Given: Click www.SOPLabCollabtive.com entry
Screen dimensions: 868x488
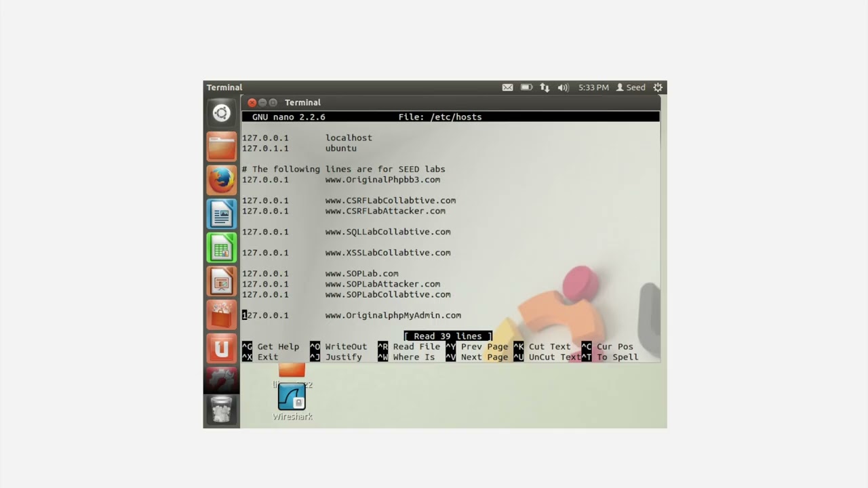Looking at the screenshot, I should [388, 295].
